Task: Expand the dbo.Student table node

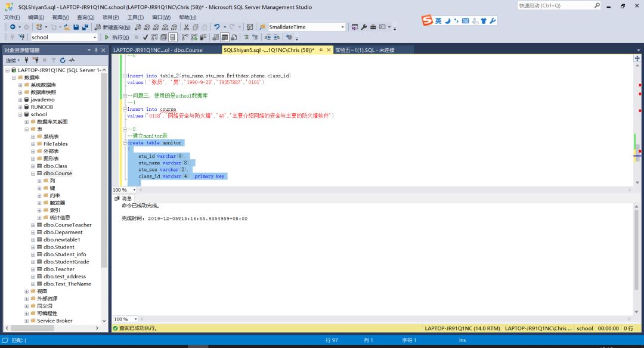Action: click(x=33, y=247)
